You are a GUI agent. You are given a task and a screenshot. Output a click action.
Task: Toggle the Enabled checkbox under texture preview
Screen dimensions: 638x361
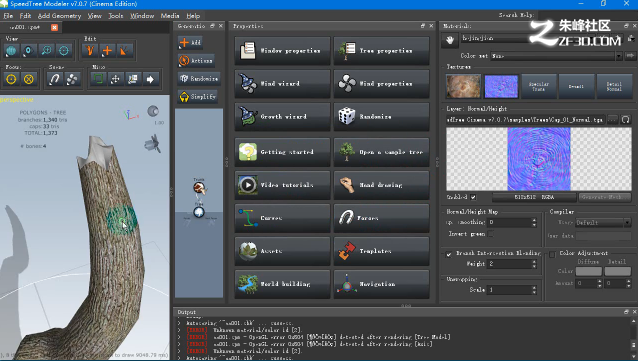coord(473,197)
